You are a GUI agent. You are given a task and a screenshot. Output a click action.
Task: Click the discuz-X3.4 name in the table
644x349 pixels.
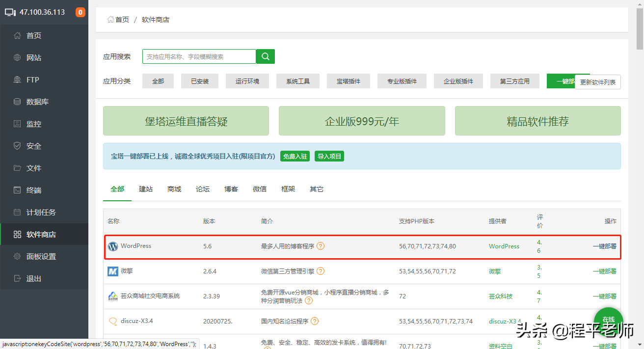137,321
